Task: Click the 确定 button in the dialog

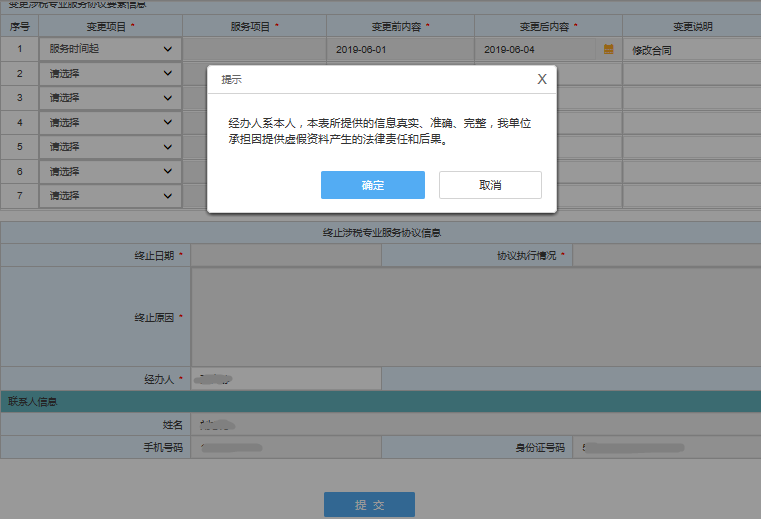Action: (372, 185)
